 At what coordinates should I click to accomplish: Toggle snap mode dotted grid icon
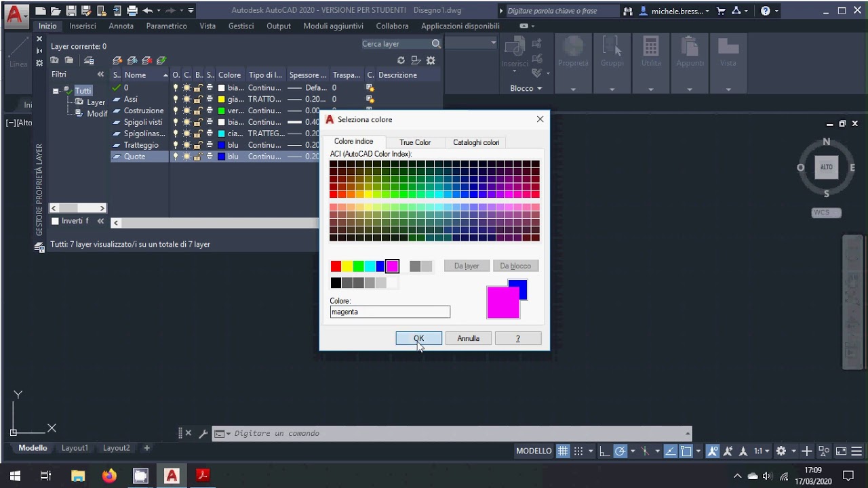click(x=578, y=451)
